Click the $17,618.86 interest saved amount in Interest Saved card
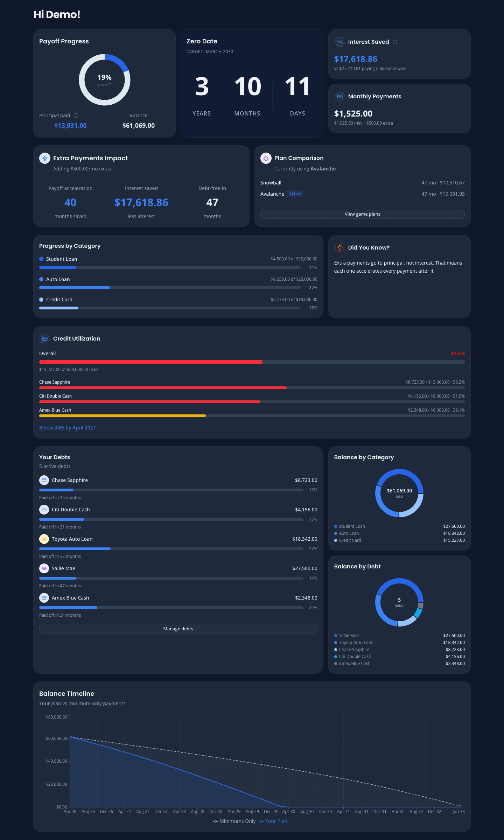The width and height of the screenshot is (504, 840). [x=356, y=59]
